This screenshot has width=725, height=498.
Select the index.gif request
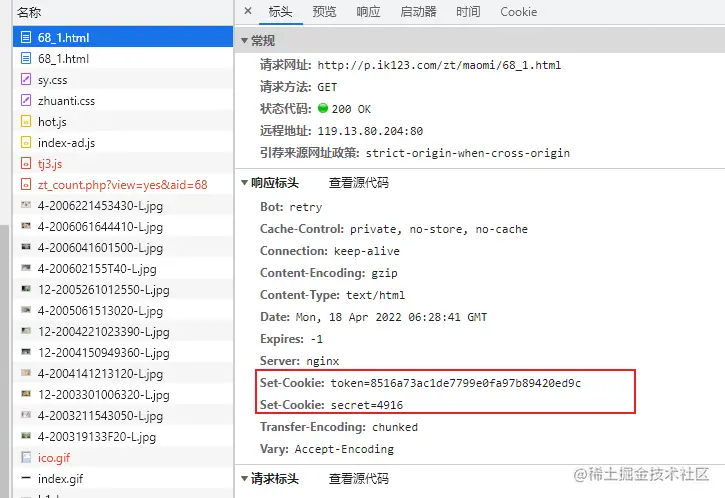pyautogui.click(x=123, y=479)
